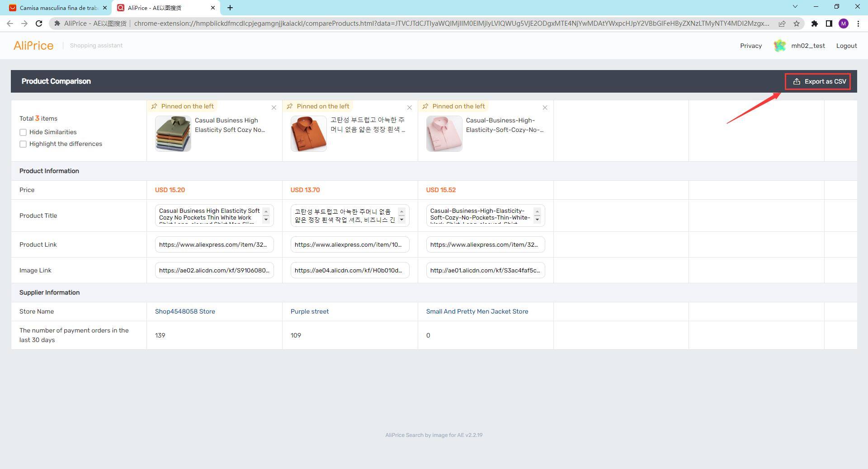This screenshot has width=868, height=469.
Task: Select the ae04.alicdn.com image link field
Action: point(350,270)
